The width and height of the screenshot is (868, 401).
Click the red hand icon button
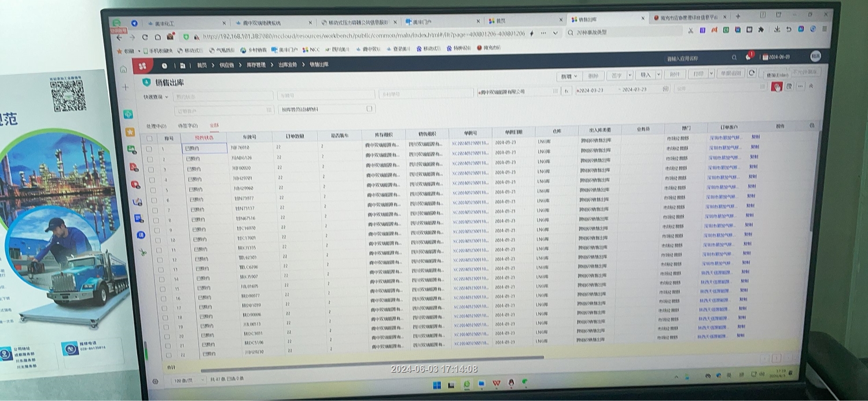coord(777,86)
